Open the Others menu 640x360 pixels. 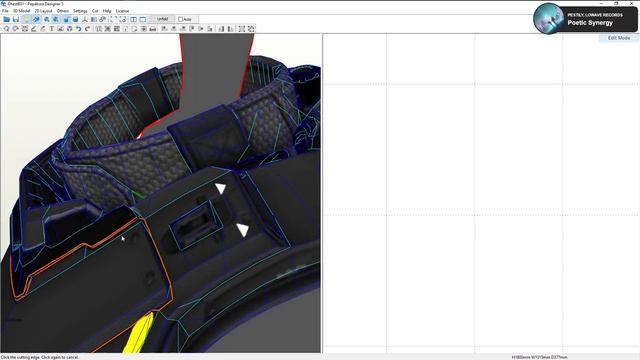pos(63,11)
